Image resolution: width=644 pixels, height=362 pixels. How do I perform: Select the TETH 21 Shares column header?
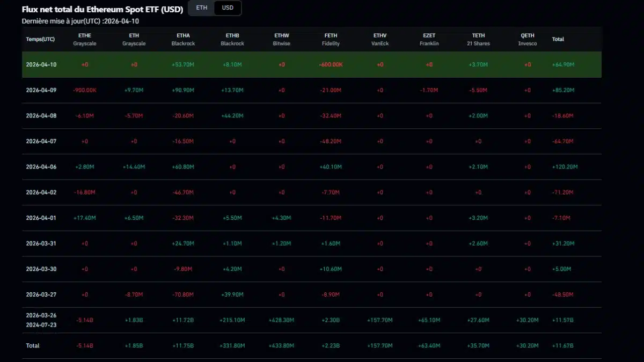tap(478, 39)
